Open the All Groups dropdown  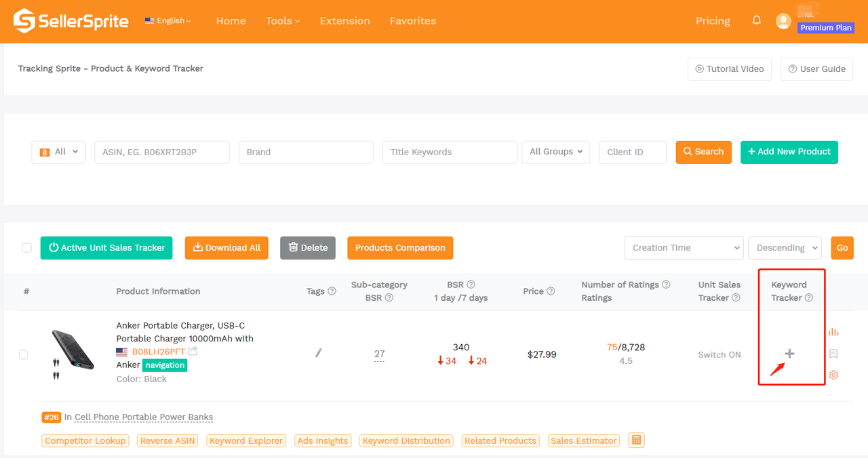coord(556,152)
